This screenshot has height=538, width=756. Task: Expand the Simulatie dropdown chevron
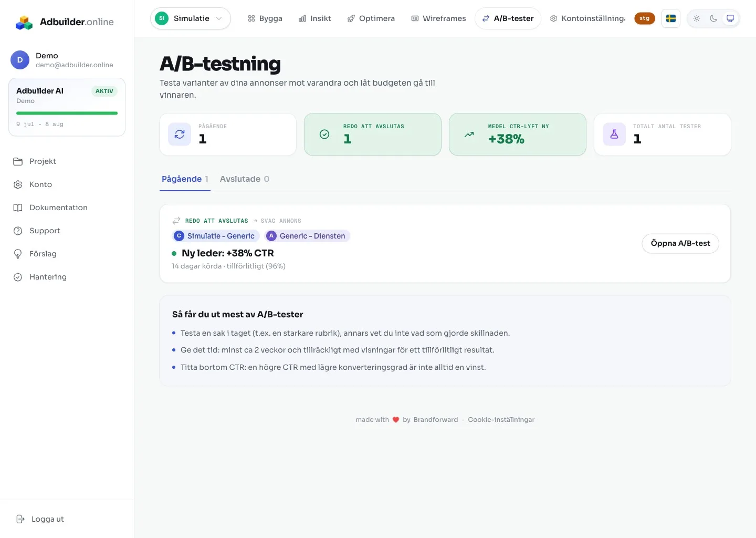coord(219,18)
